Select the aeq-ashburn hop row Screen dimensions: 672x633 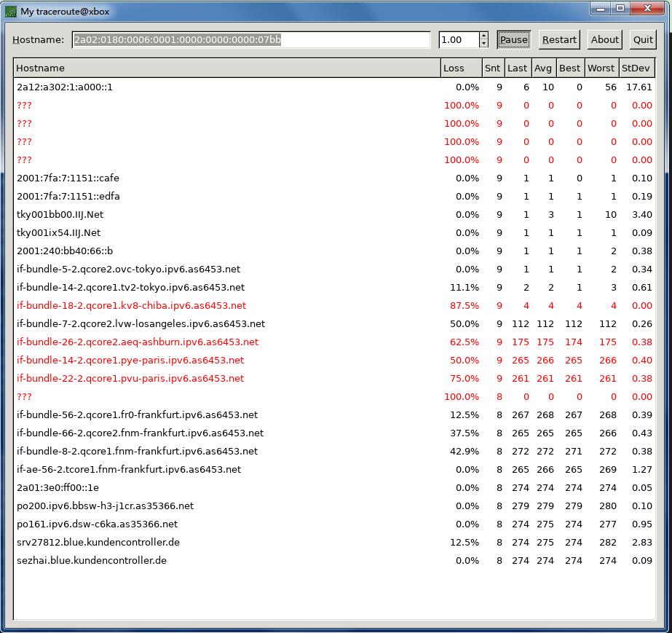(335, 342)
